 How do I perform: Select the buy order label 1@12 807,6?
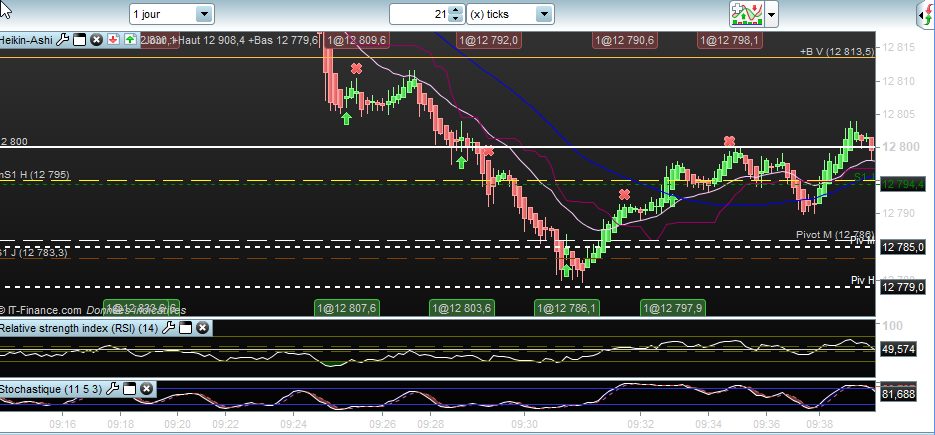(x=347, y=308)
